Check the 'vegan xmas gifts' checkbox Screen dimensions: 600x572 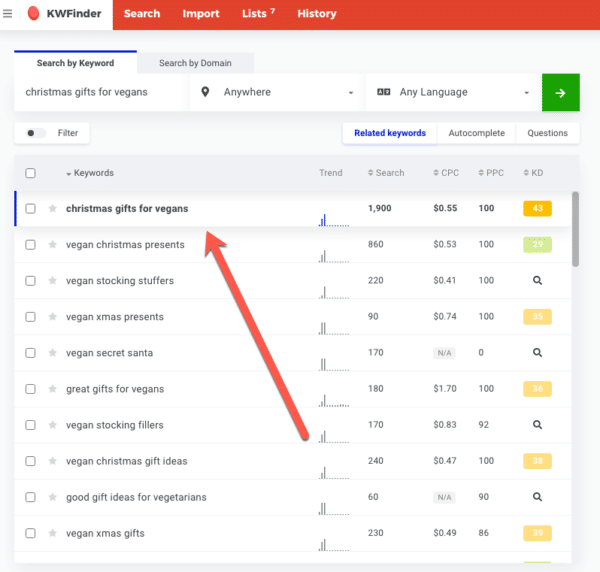click(31, 533)
